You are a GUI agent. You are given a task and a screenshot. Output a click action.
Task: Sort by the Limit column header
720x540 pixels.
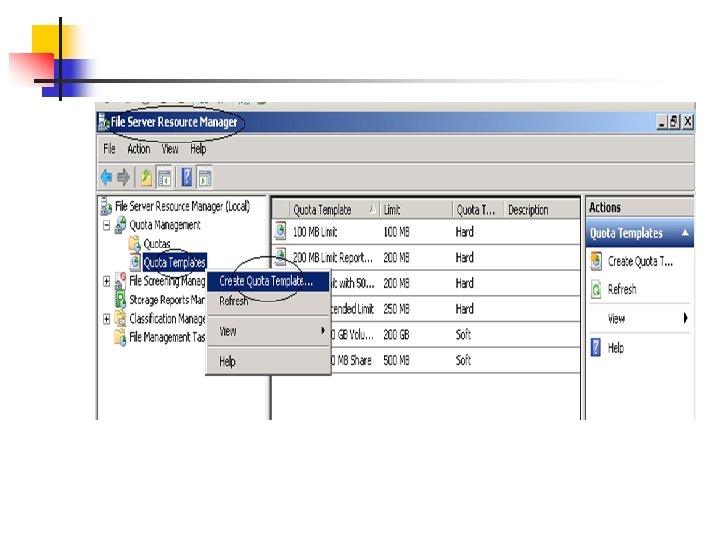[416, 210]
